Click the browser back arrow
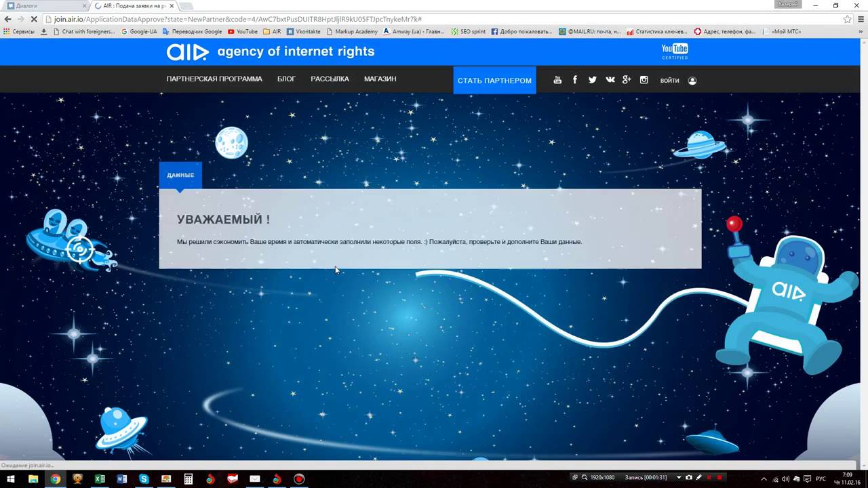 pyautogui.click(x=8, y=19)
